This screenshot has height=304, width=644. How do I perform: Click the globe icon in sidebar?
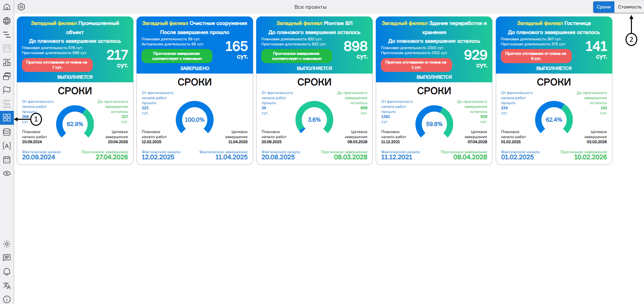[x=7, y=21]
